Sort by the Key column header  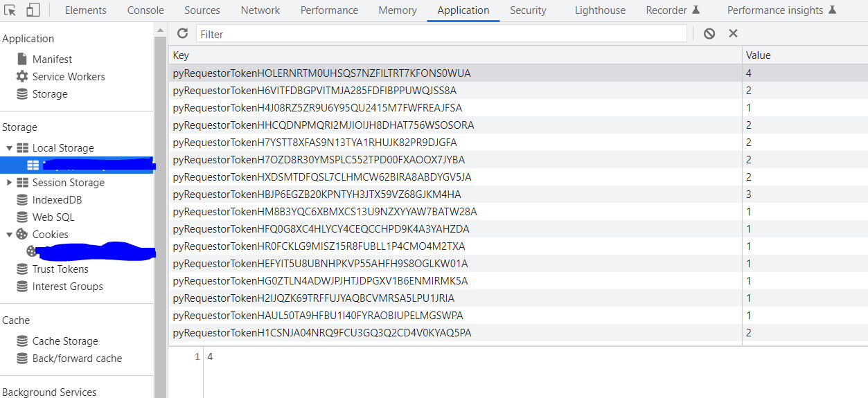click(x=455, y=55)
